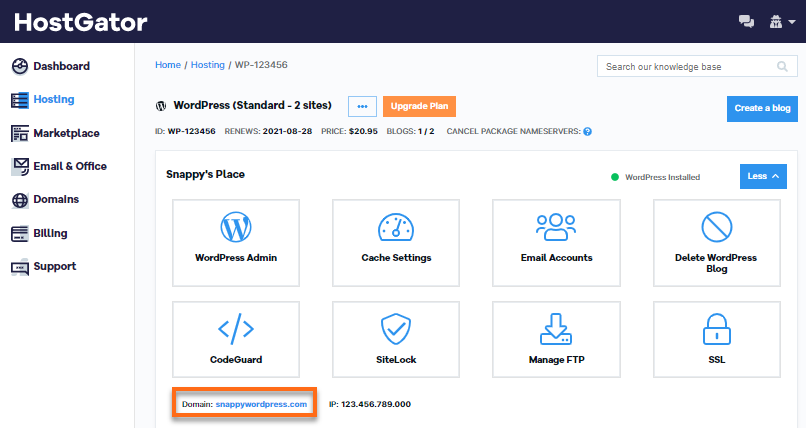Click the price value $20.95

tap(363, 132)
